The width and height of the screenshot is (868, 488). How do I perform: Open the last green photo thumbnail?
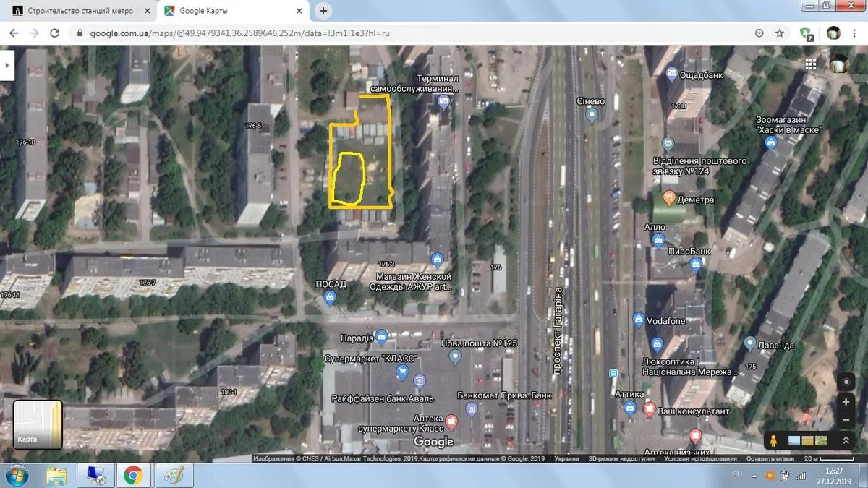pyautogui.click(x=821, y=440)
